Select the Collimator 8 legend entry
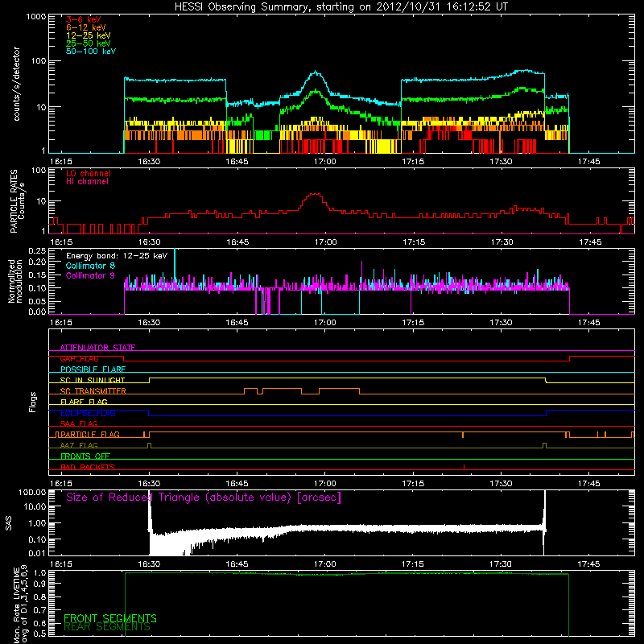This screenshot has width=644, height=644. pos(90,266)
